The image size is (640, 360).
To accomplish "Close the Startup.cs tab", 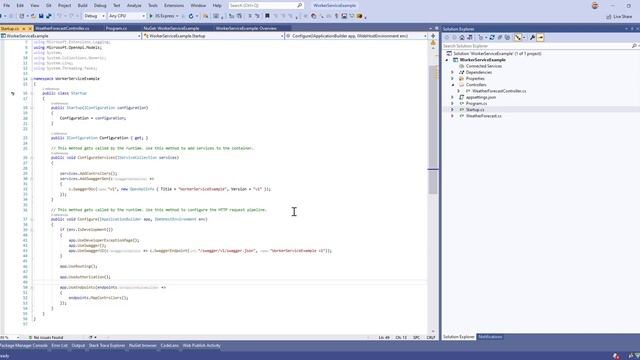I will pos(30,29).
